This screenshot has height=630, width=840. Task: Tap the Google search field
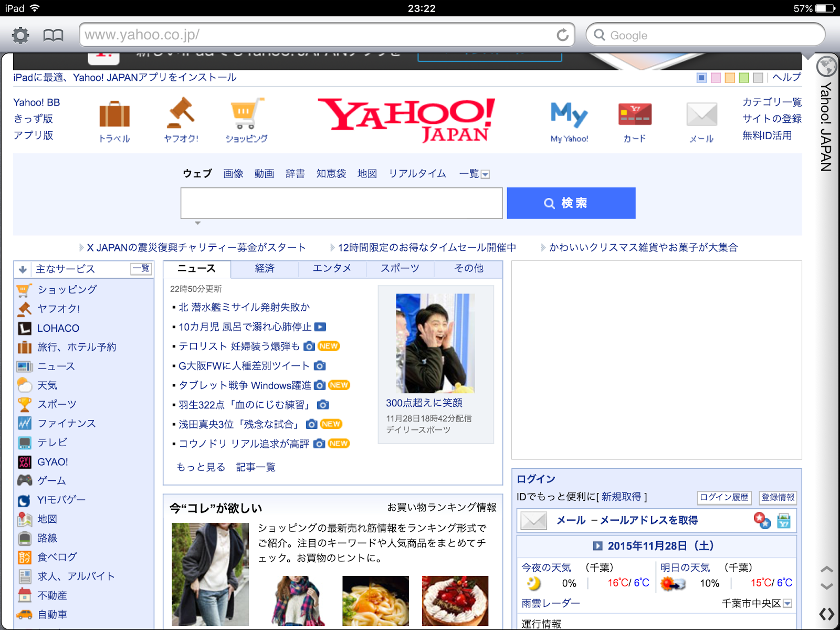coord(706,35)
